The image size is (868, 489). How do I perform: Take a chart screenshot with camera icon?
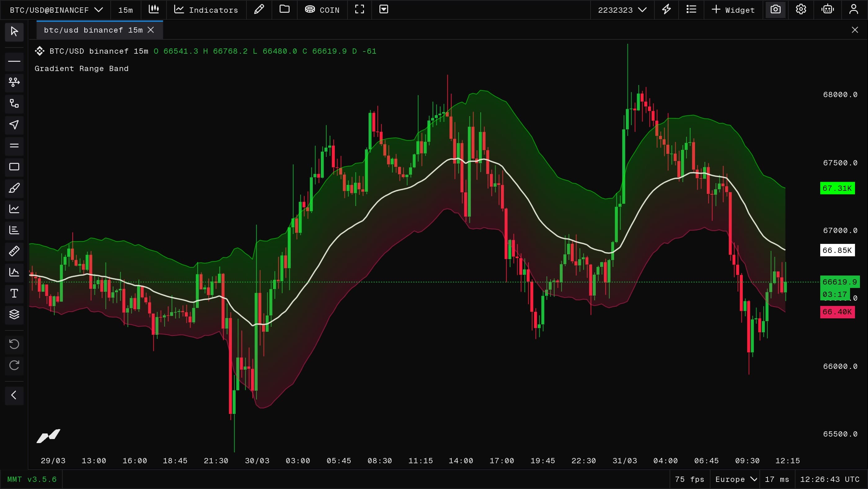pos(775,9)
